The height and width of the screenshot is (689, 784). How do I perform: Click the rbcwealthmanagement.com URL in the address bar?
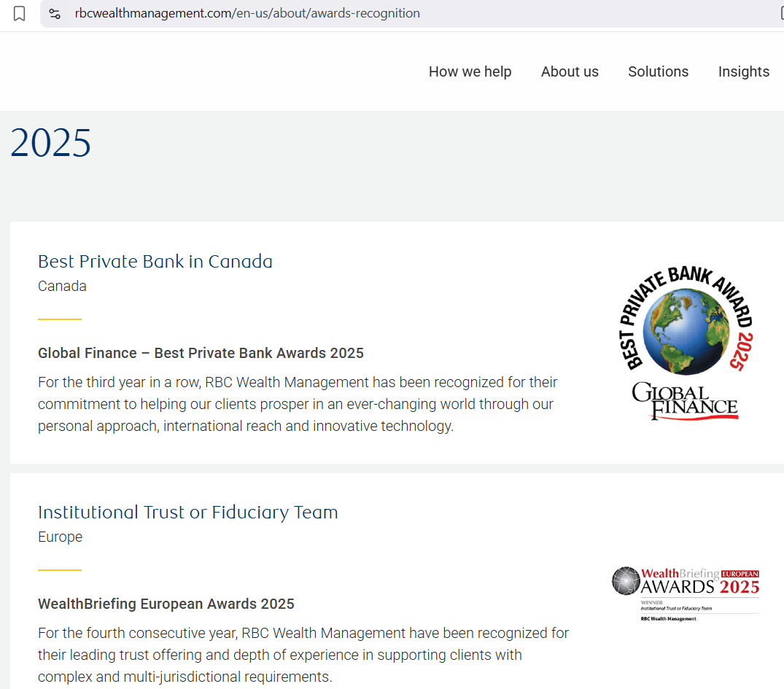tap(247, 13)
